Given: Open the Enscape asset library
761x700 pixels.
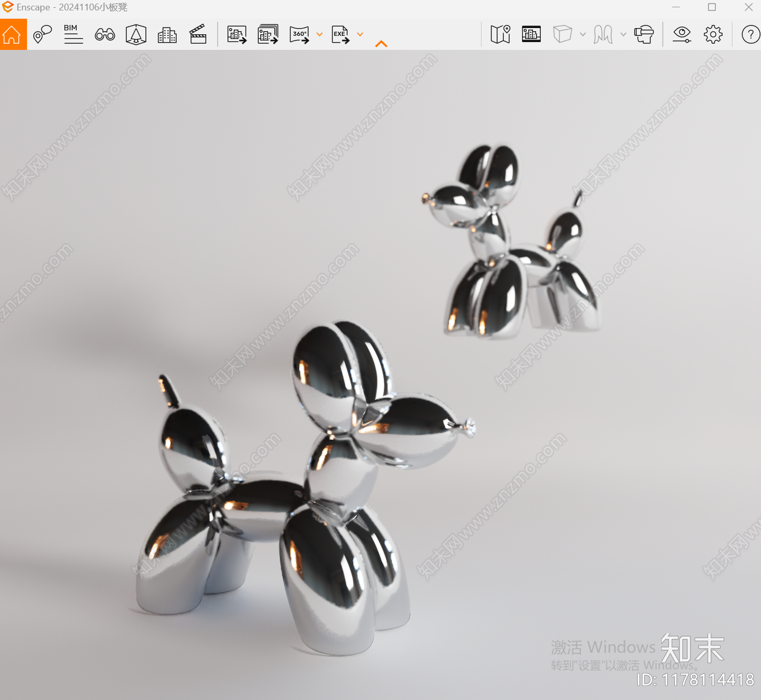Looking at the screenshot, I should click(x=531, y=34).
